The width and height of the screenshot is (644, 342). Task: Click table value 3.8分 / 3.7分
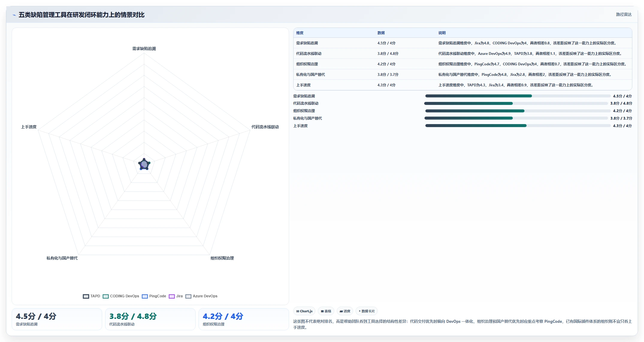point(388,75)
